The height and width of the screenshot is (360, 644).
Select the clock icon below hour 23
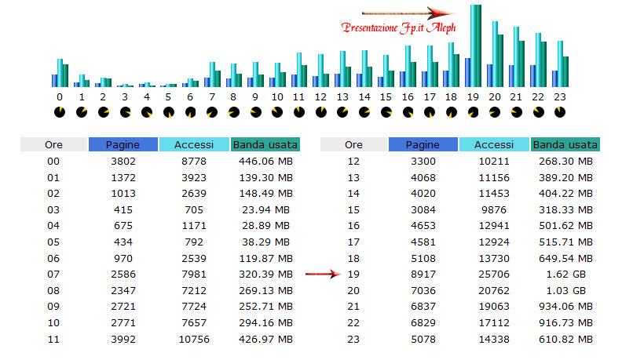[x=559, y=112]
